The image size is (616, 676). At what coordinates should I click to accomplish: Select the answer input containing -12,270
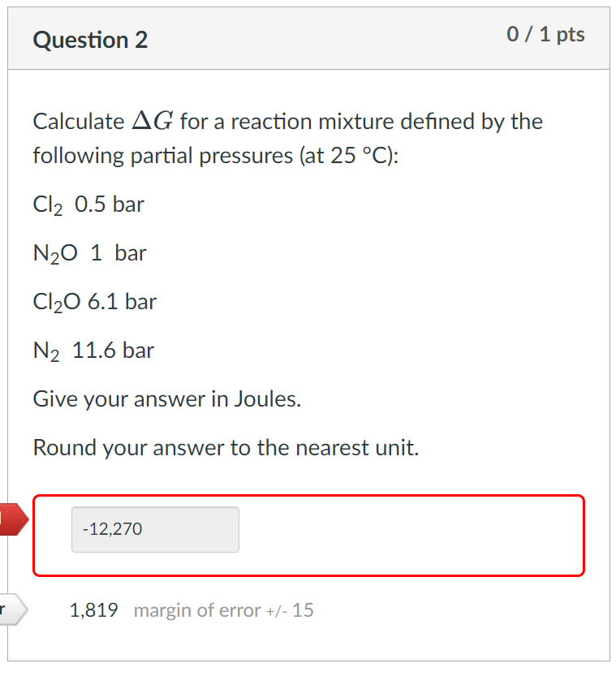(x=154, y=529)
